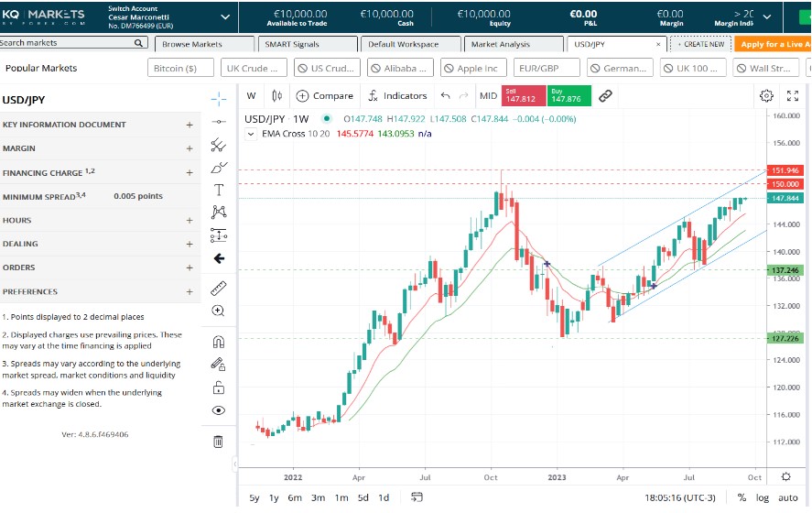Screen dimensions: 812x513
Task: Click the green Buy 147.876 button
Action: click(x=569, y=96)
